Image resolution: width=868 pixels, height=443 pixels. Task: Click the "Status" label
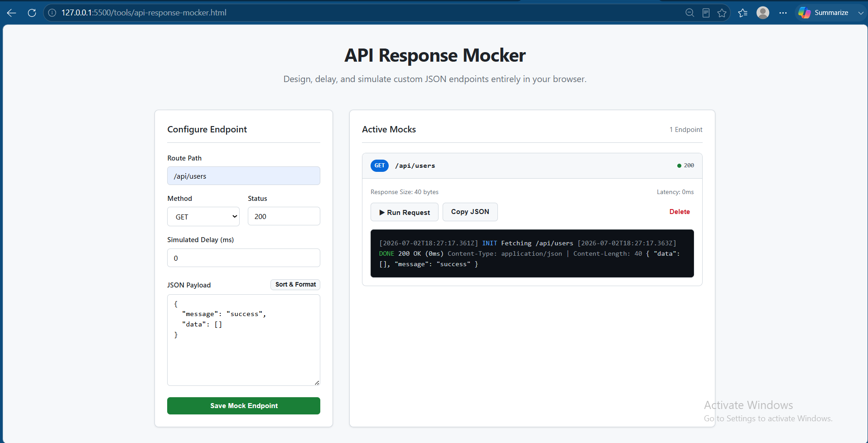pyautogui.click(x=257, y=199)
